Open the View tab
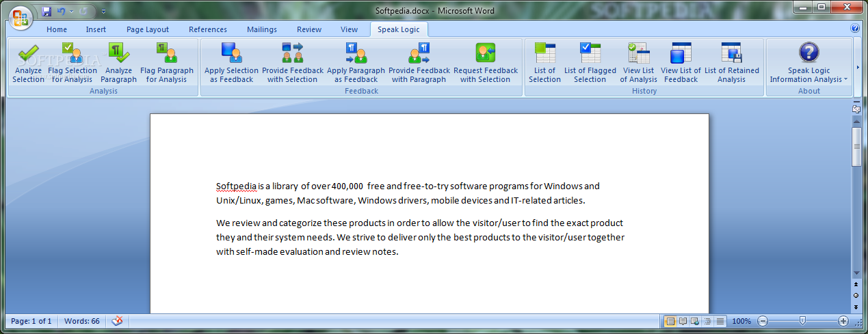This screenshot has width=868, height=334. pos(350,29)
